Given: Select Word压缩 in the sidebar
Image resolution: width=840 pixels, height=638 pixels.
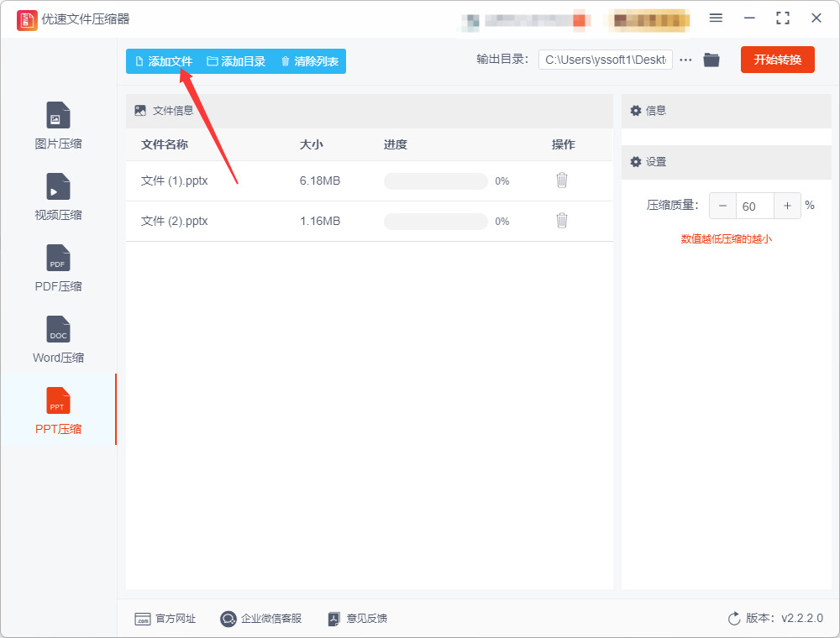Looking at the screenshot, I should pyautogui.click(x=58, y=339).
